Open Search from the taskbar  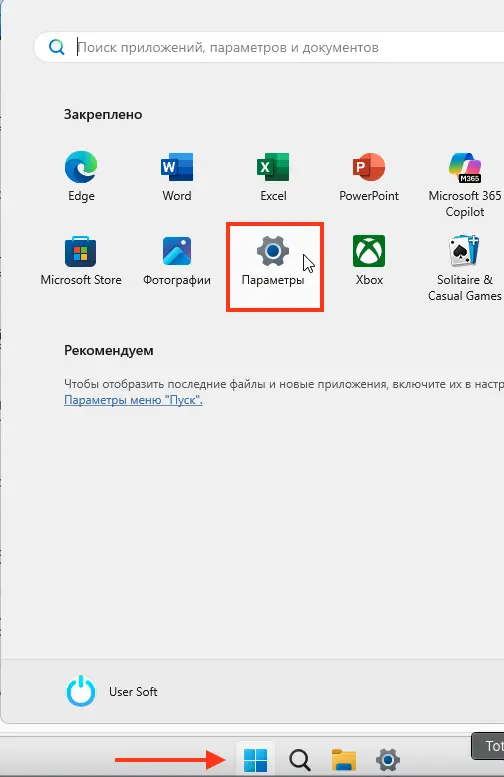pyautogui.click(x=300, y=759)
